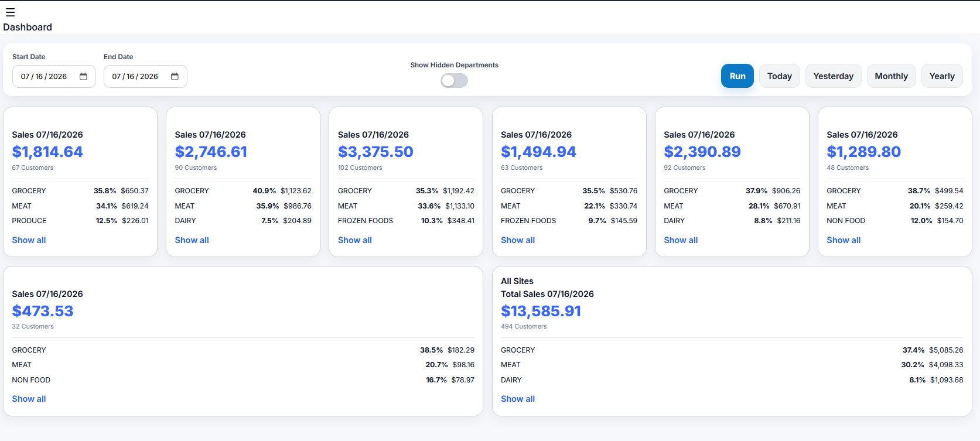This screenshot has height=441, width=980.
Task: Click FROZEN FOODS row with $348.41
Action: (x=406, y=221)
